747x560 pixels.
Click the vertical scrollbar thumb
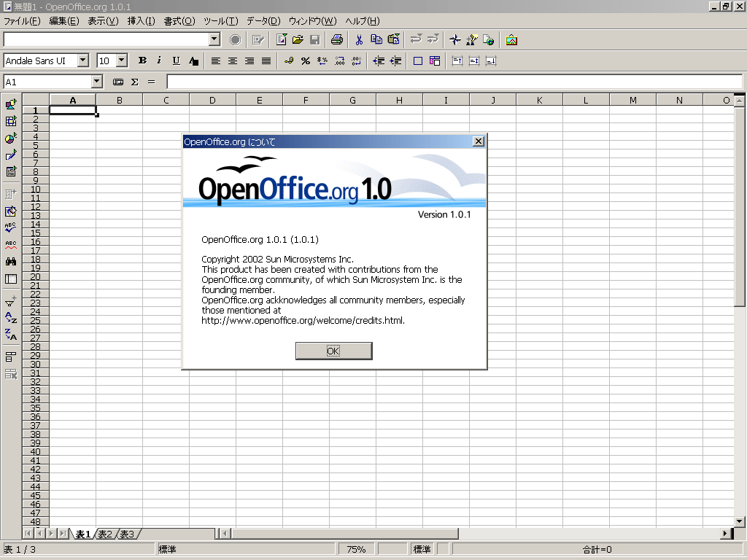click(739, 206)
